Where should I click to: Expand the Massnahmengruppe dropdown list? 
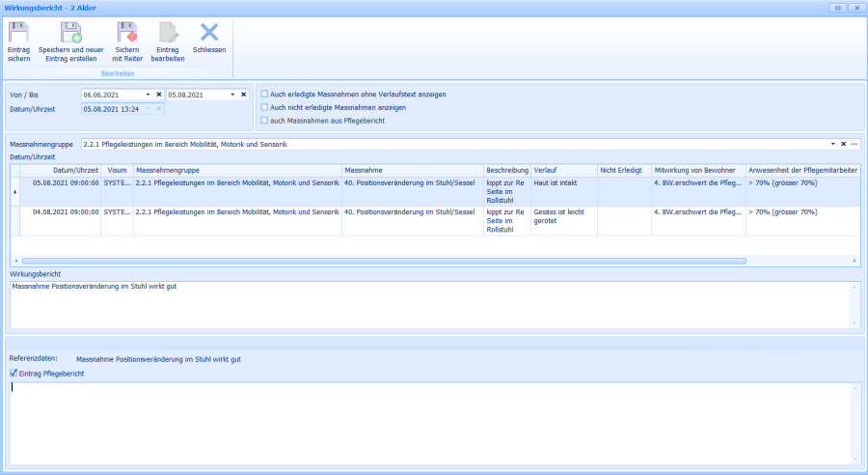click(832, 144)
